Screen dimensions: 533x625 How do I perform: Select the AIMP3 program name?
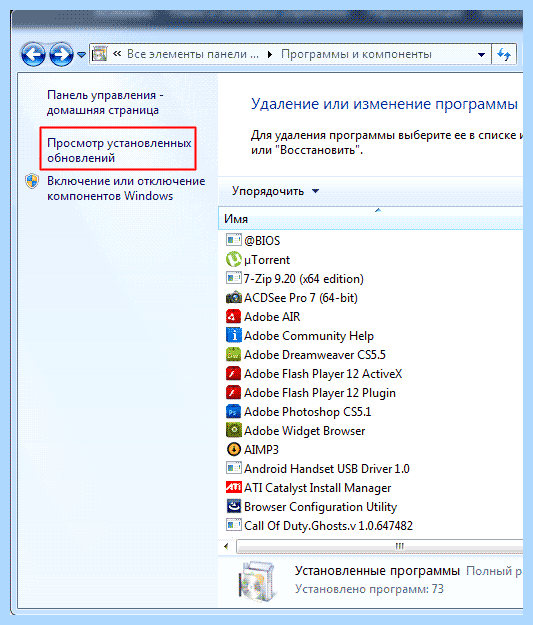[x=261, y=450]
